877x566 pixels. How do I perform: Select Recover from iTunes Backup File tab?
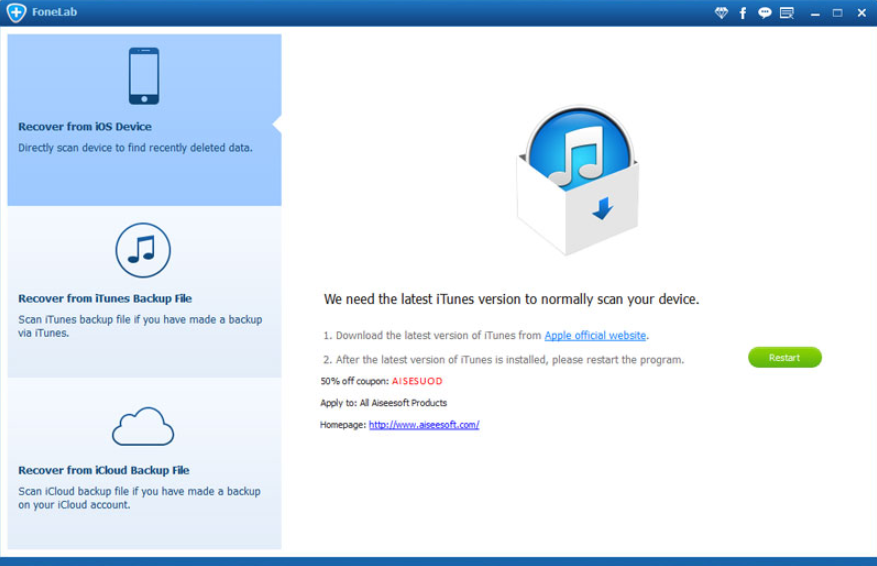coord(144,292)
